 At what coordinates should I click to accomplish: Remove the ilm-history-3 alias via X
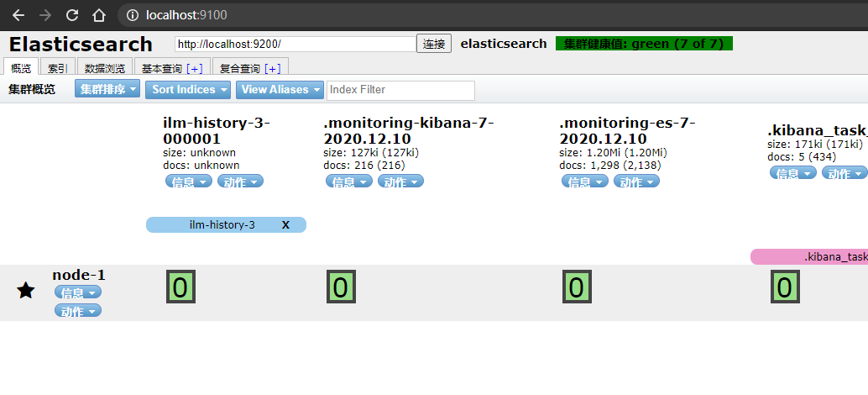point(285,225)
